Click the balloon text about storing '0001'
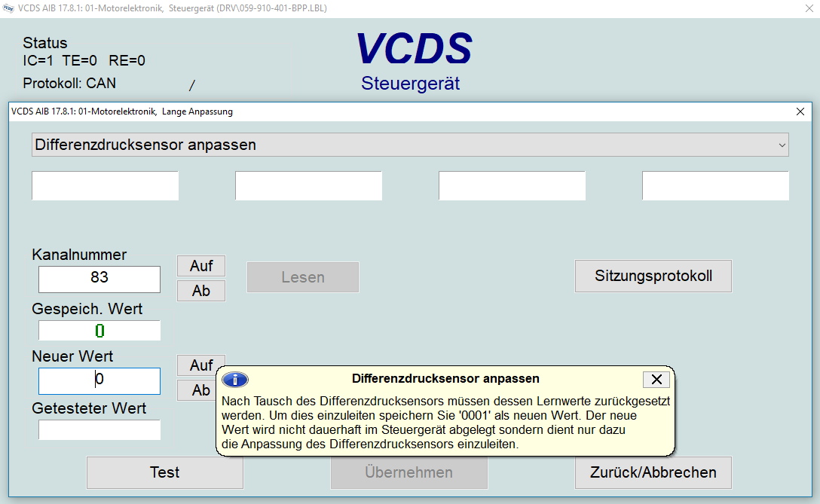 point(445,423)
